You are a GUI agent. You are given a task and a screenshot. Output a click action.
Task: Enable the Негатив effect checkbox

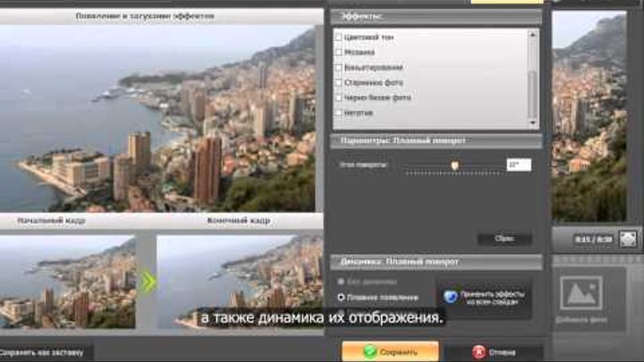[x=338, y=113]
